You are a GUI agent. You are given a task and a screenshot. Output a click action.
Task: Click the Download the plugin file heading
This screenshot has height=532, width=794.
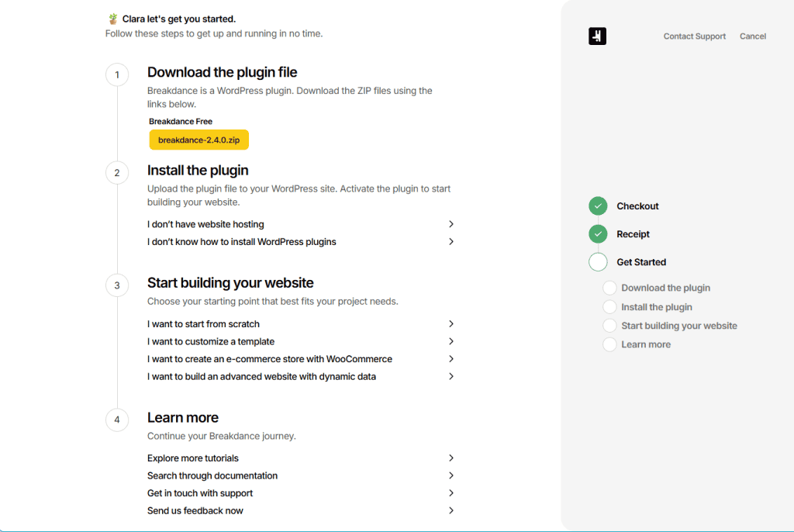[223, 72]
